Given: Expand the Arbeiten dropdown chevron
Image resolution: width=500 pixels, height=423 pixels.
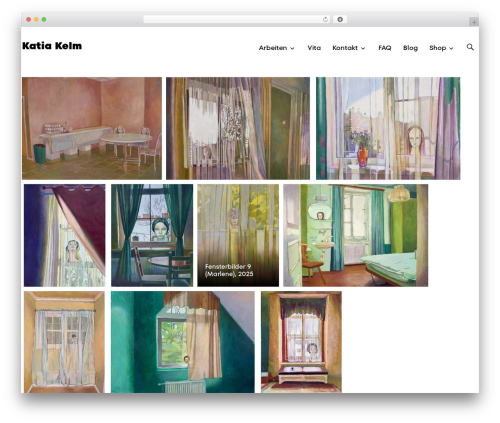Looking at the screenshot, I should pyautogui.click(x=292, y=48).
